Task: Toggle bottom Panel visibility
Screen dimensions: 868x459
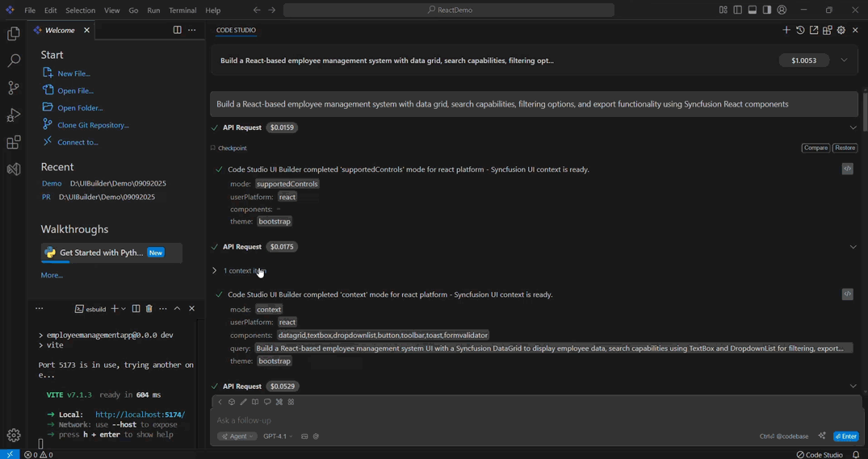Action: click(x=753, y=10)
